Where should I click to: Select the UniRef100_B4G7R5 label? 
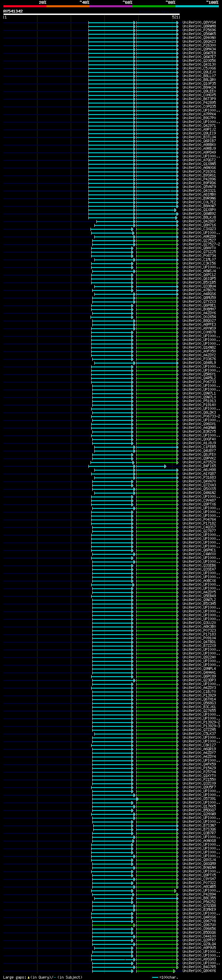[199, 967]
